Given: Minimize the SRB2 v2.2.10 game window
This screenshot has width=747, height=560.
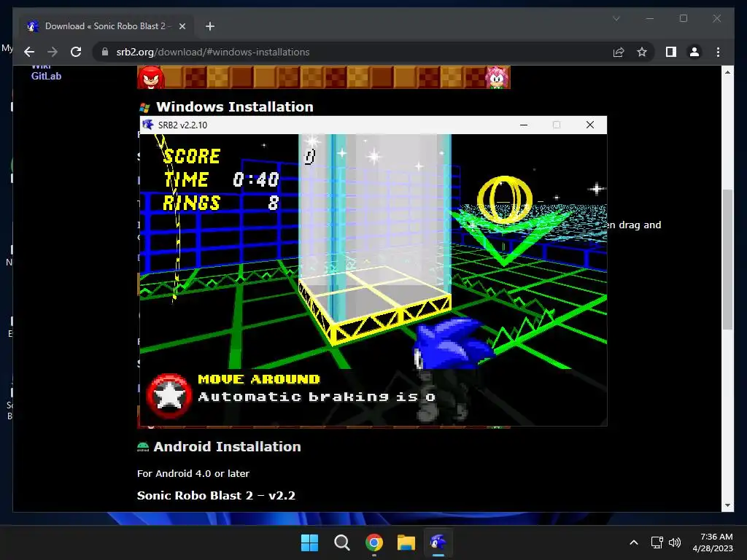Looking at the screenshot, I should tap(524, 125).
